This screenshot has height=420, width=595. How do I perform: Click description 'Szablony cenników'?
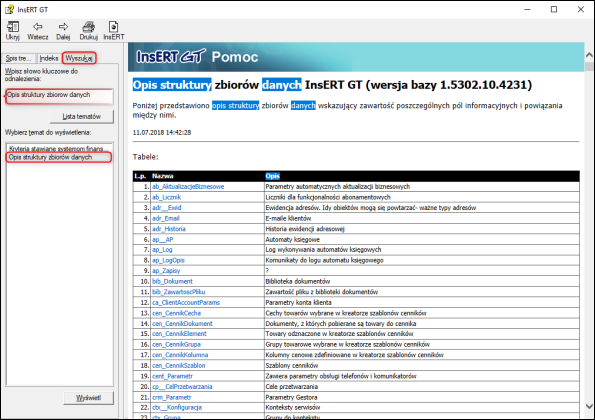pos(291,365)
